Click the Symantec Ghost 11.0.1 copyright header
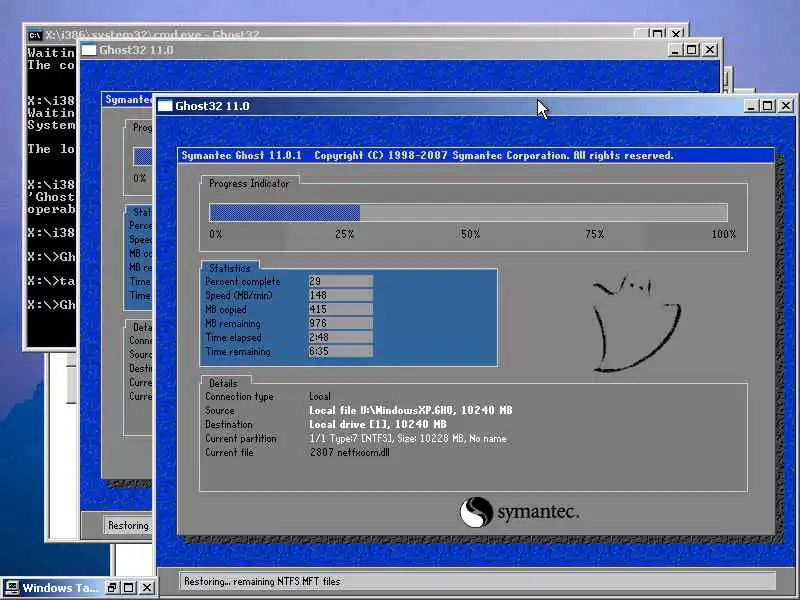Viewport: 800px width, 600px height. click(428, 156)
